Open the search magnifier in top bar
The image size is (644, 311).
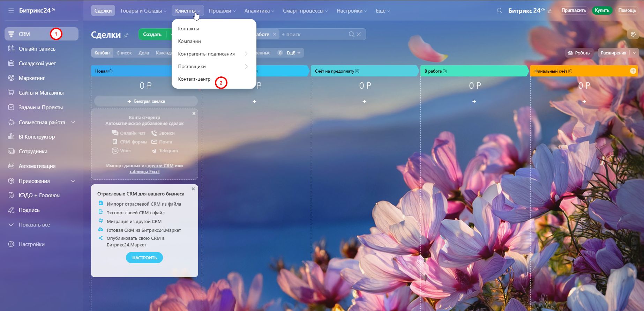(499, 10)
